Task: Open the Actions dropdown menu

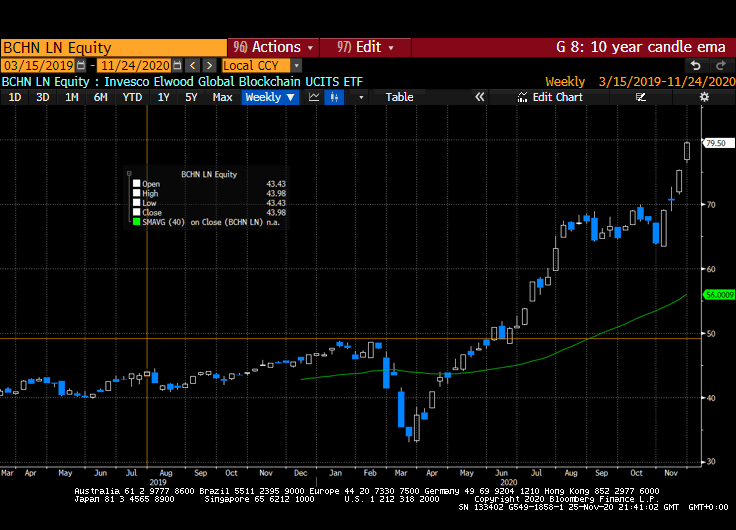Action: tap(273, 47)
